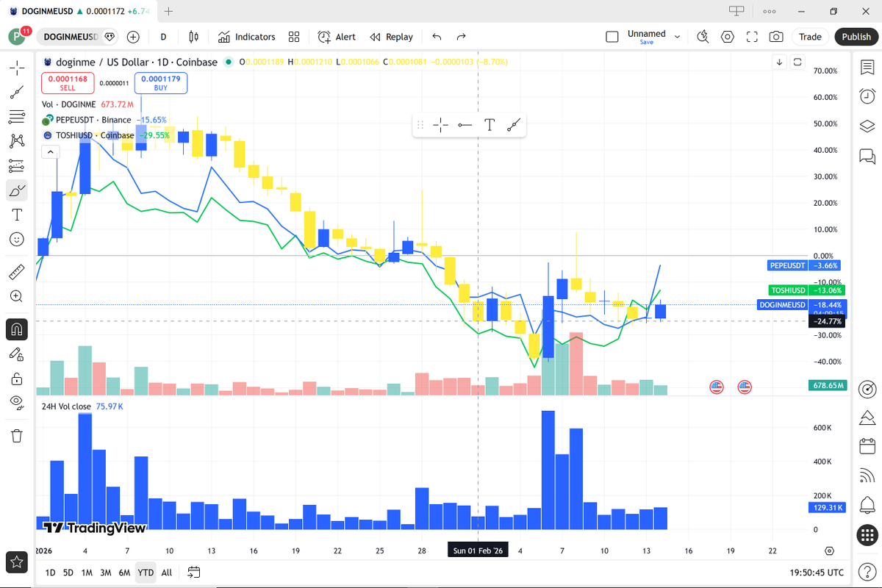The width and height of the screenshot is (882, 588).
Task: Open the chart patterns tool group
Action: [x=16, y=141]
